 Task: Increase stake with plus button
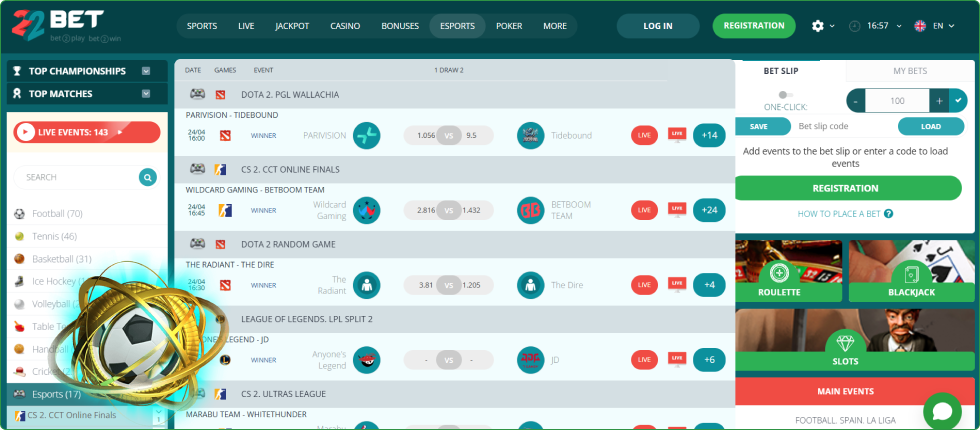[x=939, y=101]
